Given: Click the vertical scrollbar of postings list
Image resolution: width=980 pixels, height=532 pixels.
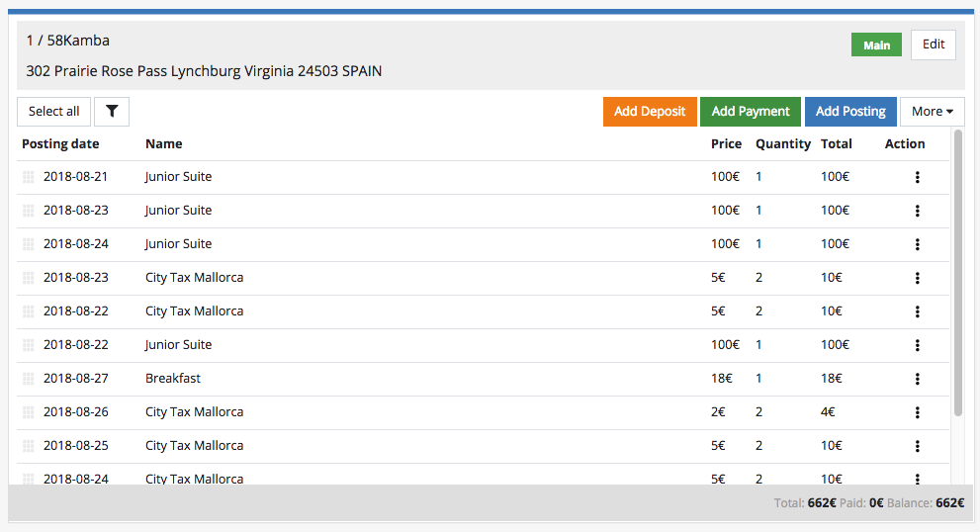Looking at the screenshot, I should (957, 272).
